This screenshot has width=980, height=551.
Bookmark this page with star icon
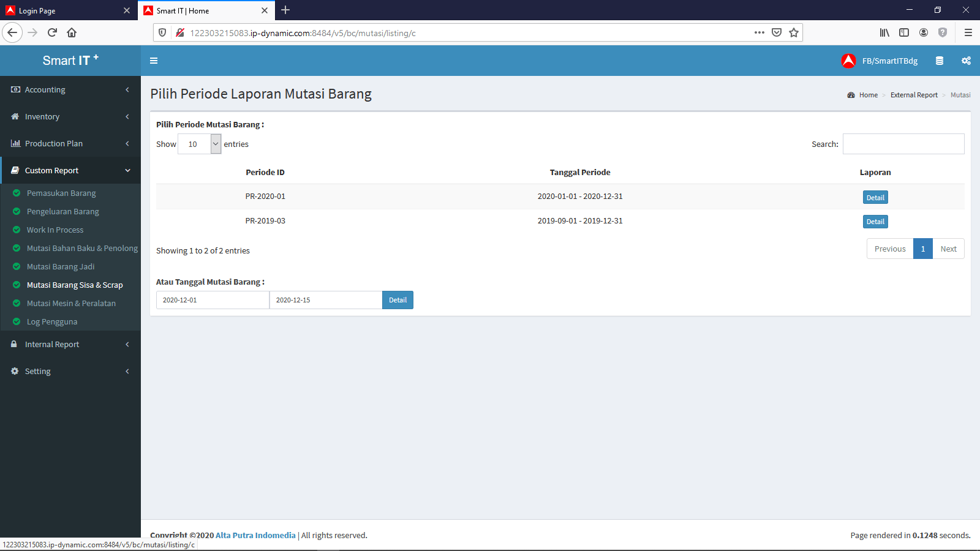pyautogui.click(x=794, y=32)
